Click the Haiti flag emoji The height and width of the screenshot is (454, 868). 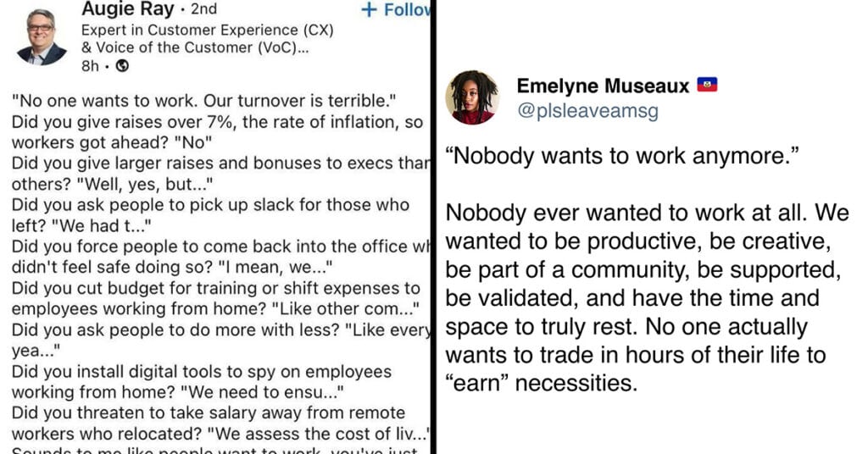point(707,85)
